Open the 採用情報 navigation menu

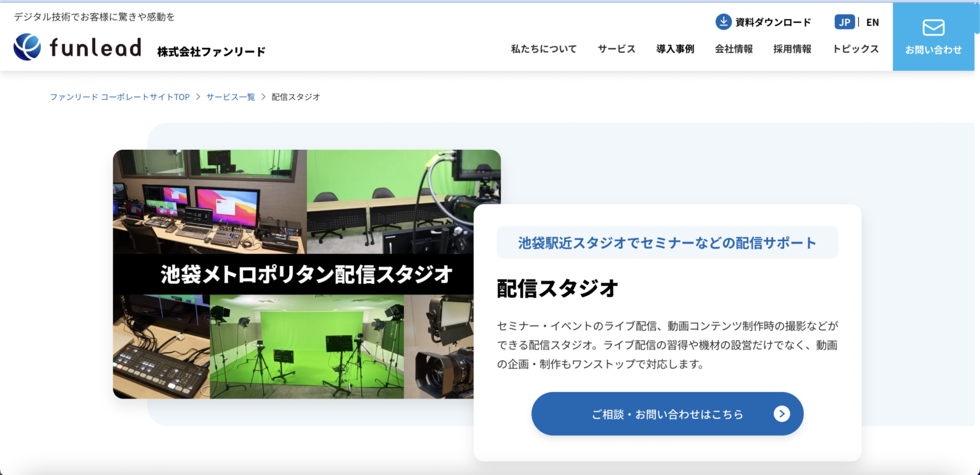[792, 48]
